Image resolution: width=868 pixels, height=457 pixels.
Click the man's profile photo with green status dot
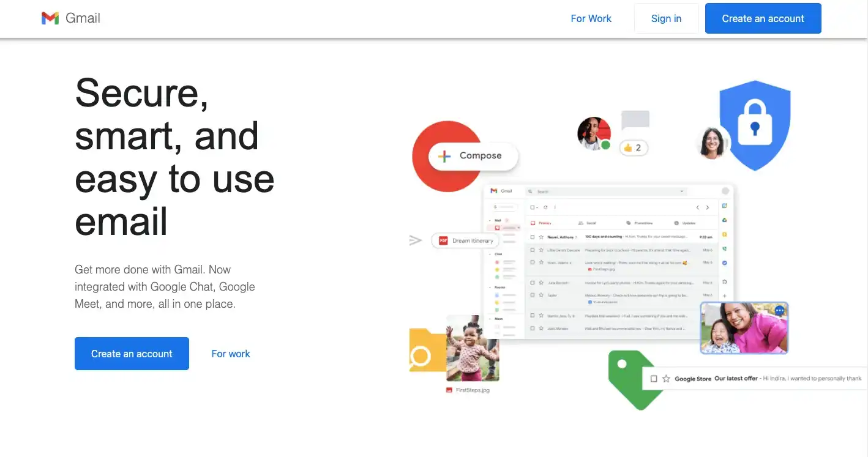(594, 133)
